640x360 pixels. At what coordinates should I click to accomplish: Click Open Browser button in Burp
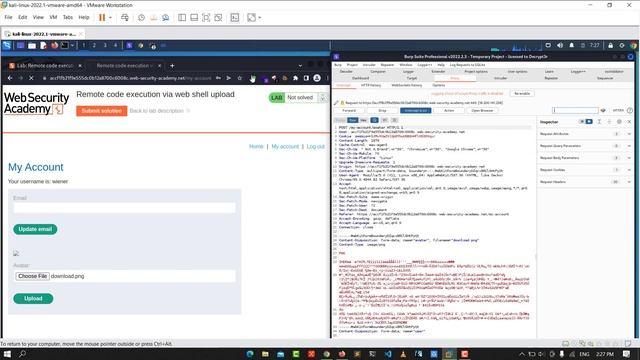pos(482,111)
